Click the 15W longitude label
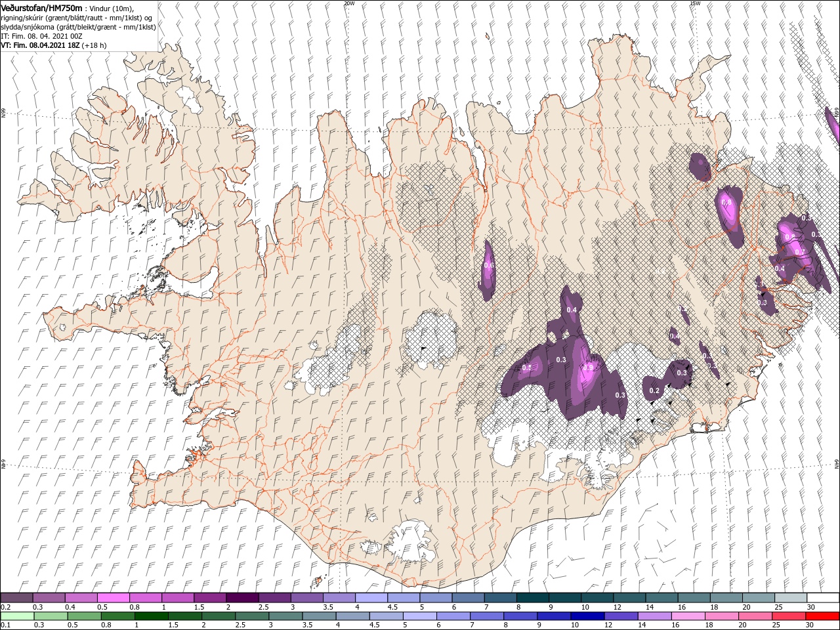840x630 pixels. point(695,3)
